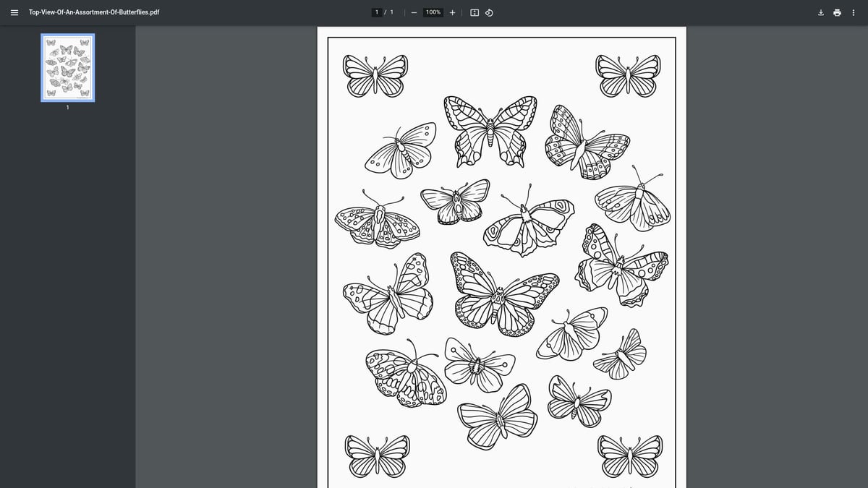Click the page 1 label beneath the thumbnail
868x488 pixels.
tap(67, 107)
